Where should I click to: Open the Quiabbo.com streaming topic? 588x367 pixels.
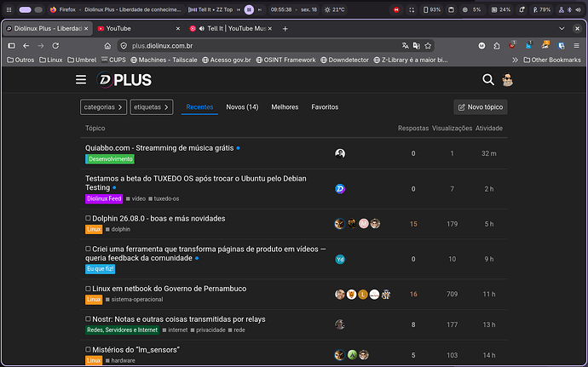pos(159,148)
